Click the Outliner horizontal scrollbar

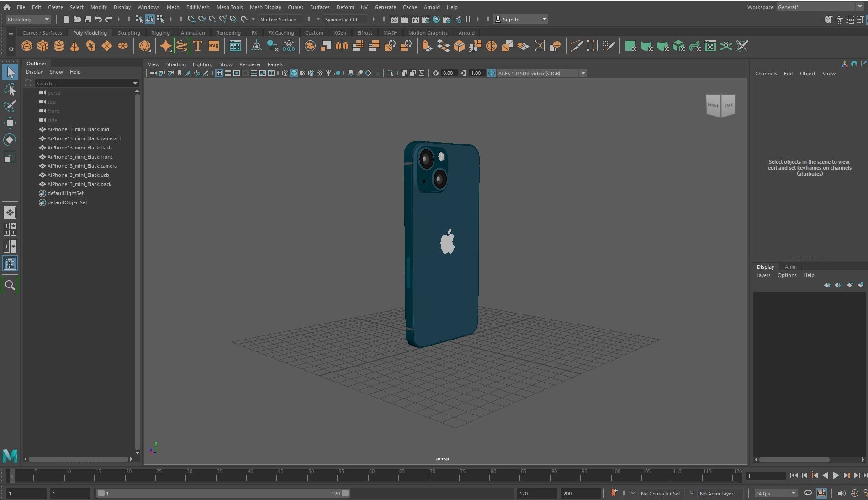coord(79,459)
